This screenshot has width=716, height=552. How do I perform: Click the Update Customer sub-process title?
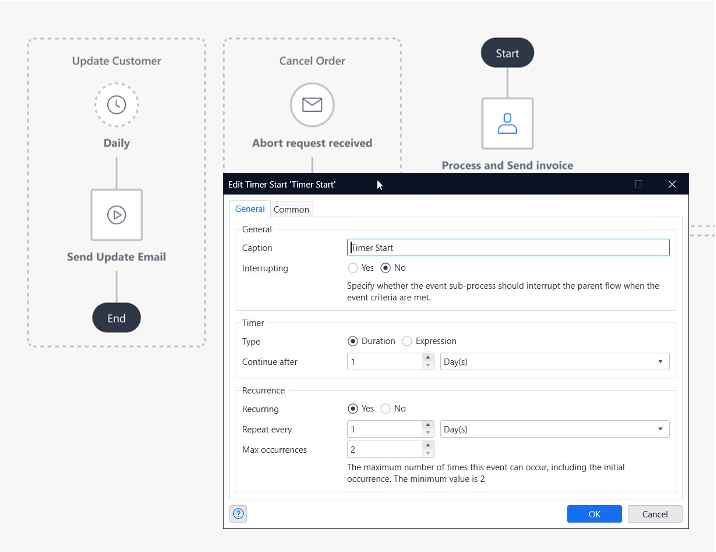coord(116,61)
